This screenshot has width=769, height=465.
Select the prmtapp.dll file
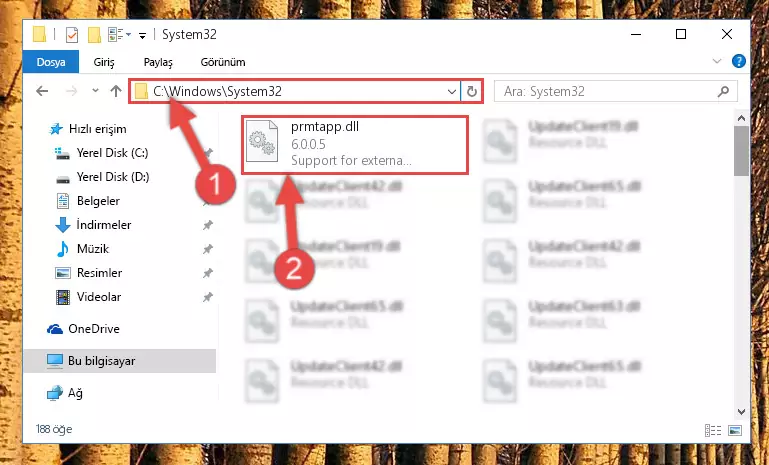tap(354, 144)
